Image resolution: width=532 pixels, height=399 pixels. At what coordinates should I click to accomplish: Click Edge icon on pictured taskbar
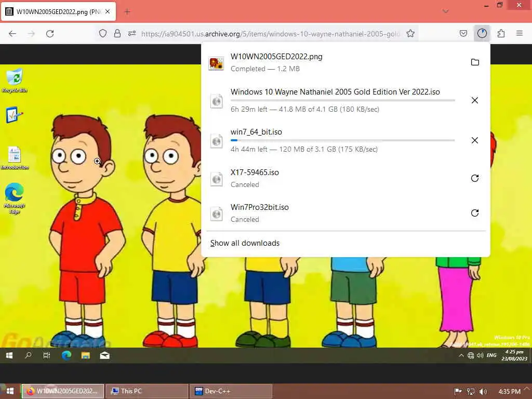coord(66,355)
